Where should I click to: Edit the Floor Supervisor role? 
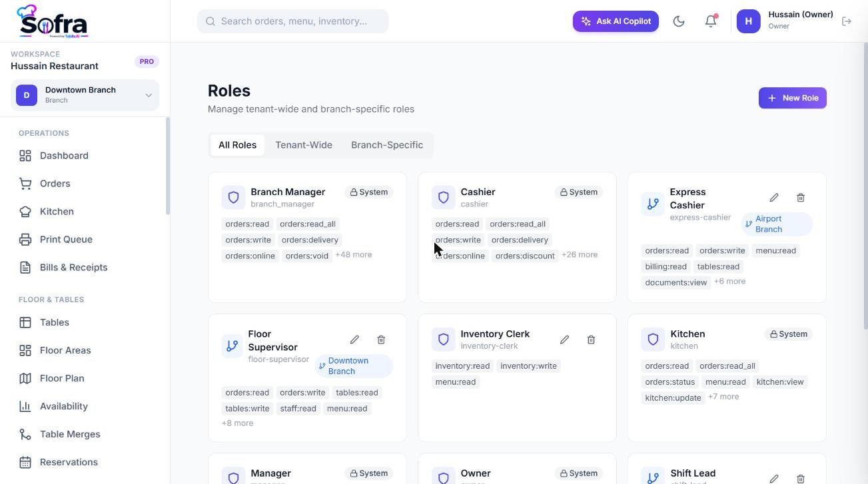[x=354, y=340]
